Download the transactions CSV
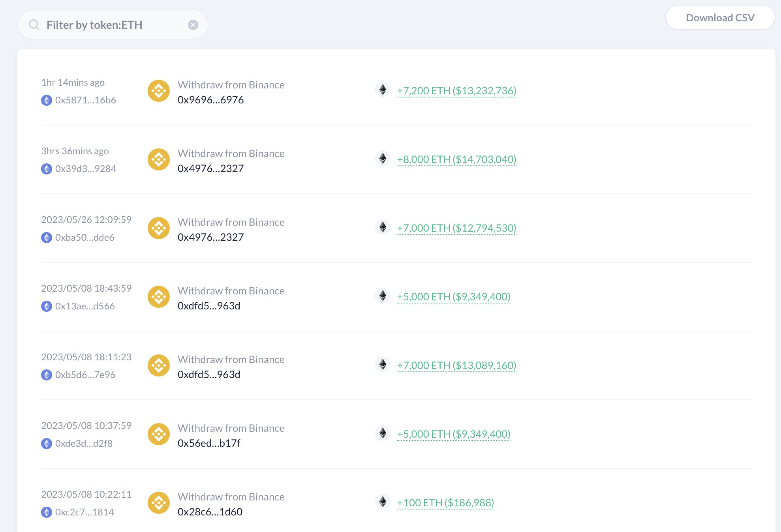This screenshot has height=532, width=781. click(x=720, y=18)
